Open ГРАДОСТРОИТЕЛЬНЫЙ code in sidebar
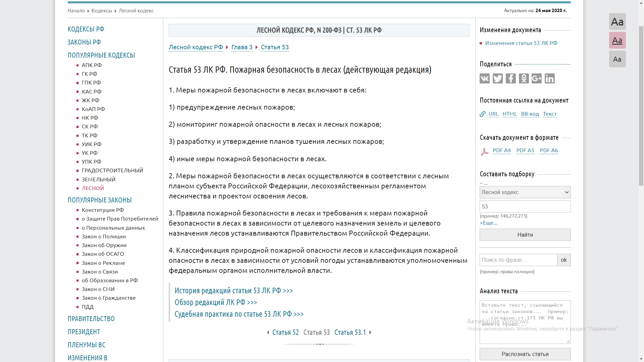Screen dimensions: 644x362 click(112, 170)
